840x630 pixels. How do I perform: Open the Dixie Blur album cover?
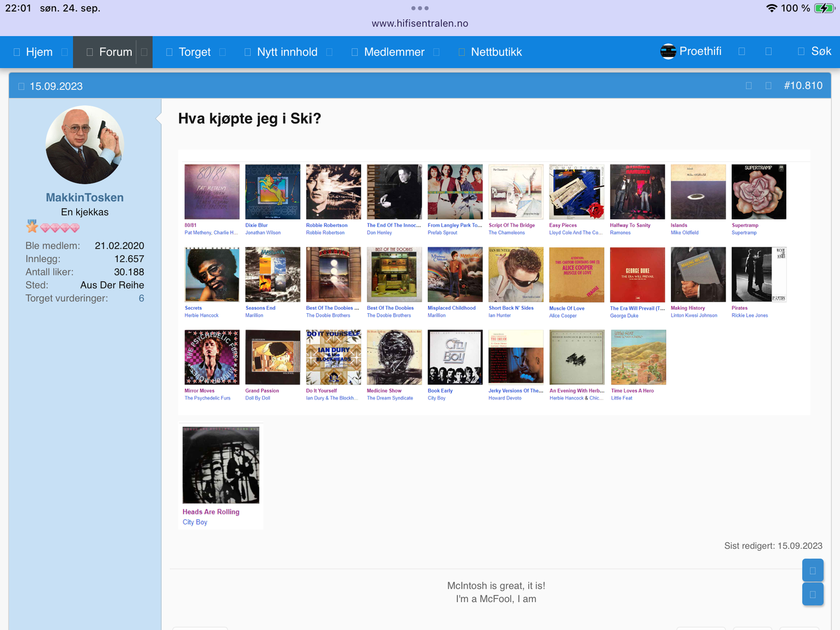(x=272, y=192)
